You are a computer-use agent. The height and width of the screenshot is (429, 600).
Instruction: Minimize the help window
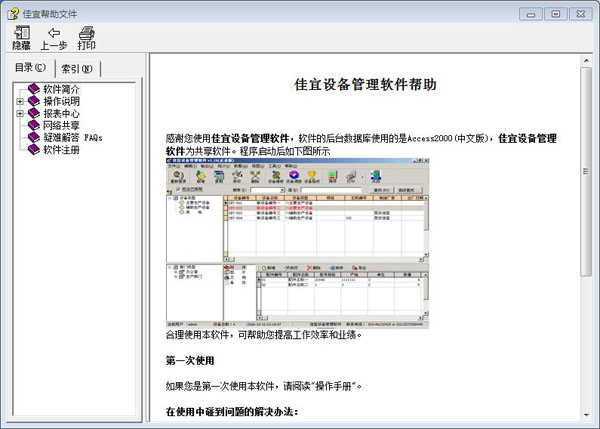click(531, 14)
